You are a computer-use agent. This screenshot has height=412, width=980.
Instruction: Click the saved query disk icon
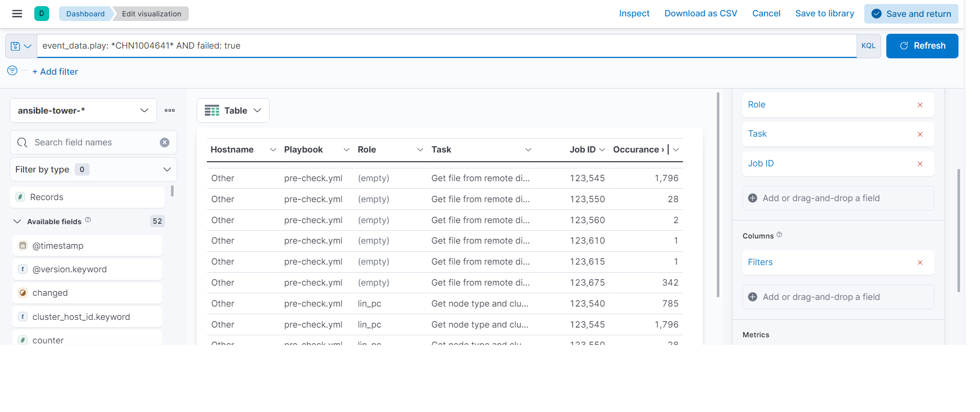pyautogui.click(x=15, y=46)
